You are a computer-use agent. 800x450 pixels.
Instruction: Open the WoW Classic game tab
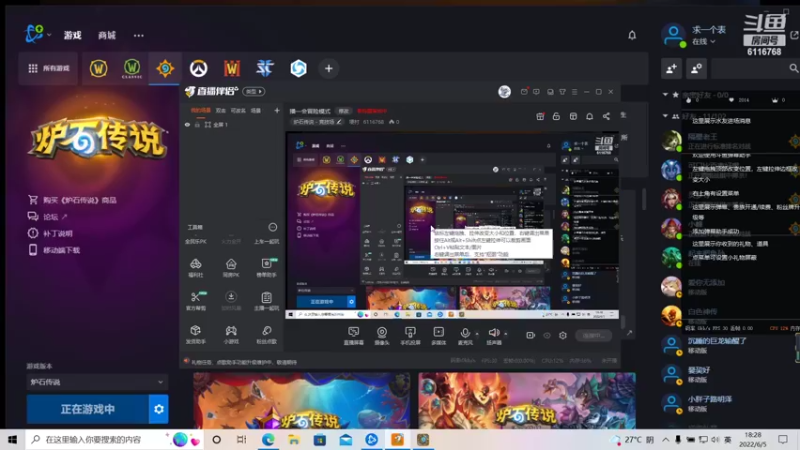point(132,68)
